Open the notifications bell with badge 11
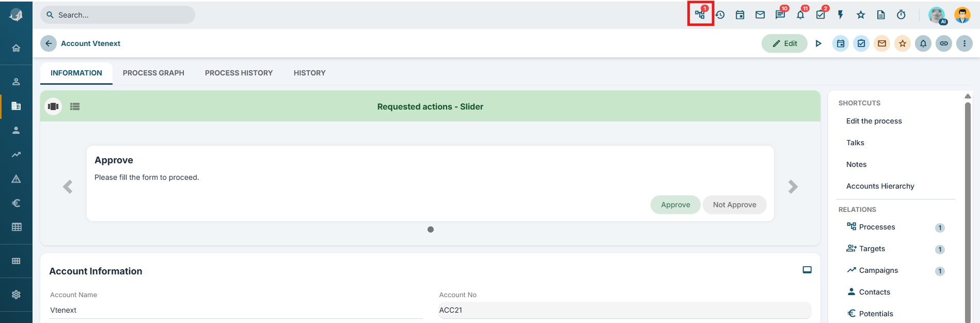Viewport: 980px width, 323px height. (x=800, y=14)
